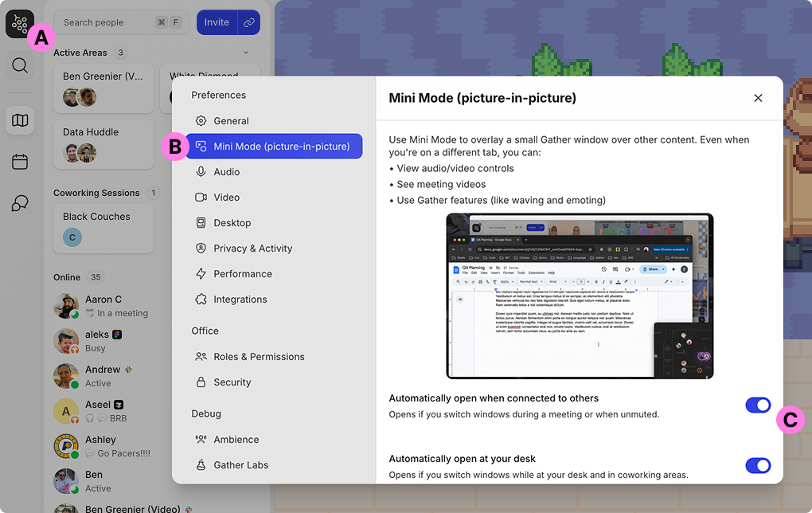
Task: Close the preferences dialog
Action: tap(758, 98)
